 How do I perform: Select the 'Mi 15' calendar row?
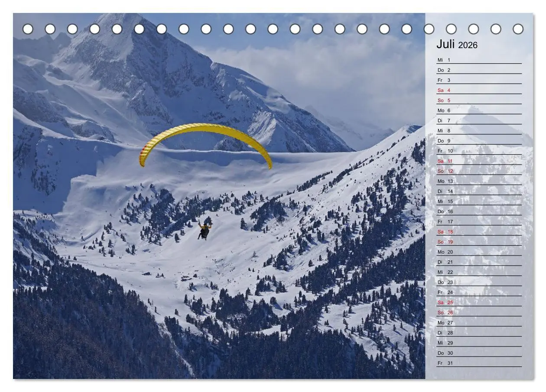pyautogui.click(x=479, y=201)
